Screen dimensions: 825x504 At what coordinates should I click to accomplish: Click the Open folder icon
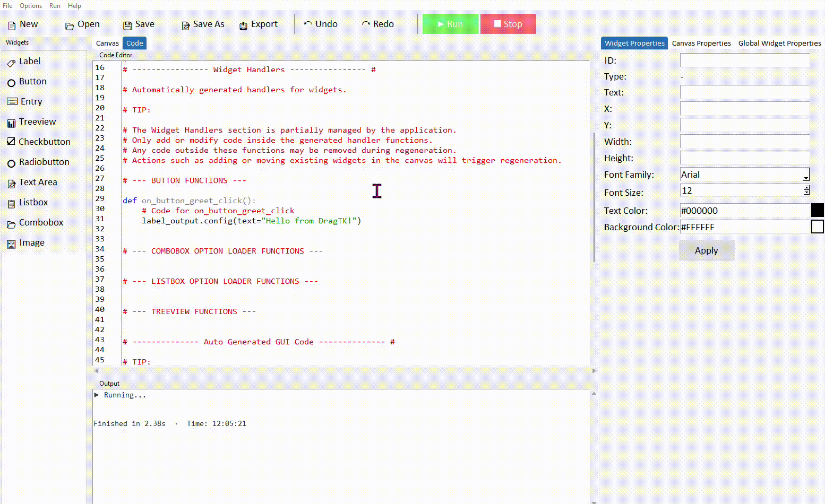click(x=69, y=26)
